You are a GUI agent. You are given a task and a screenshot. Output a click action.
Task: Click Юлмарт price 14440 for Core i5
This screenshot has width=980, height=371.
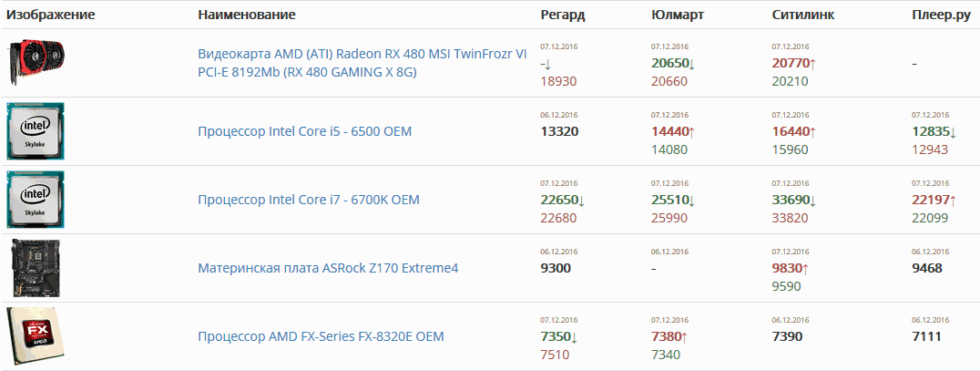click(x=669, y=131)
